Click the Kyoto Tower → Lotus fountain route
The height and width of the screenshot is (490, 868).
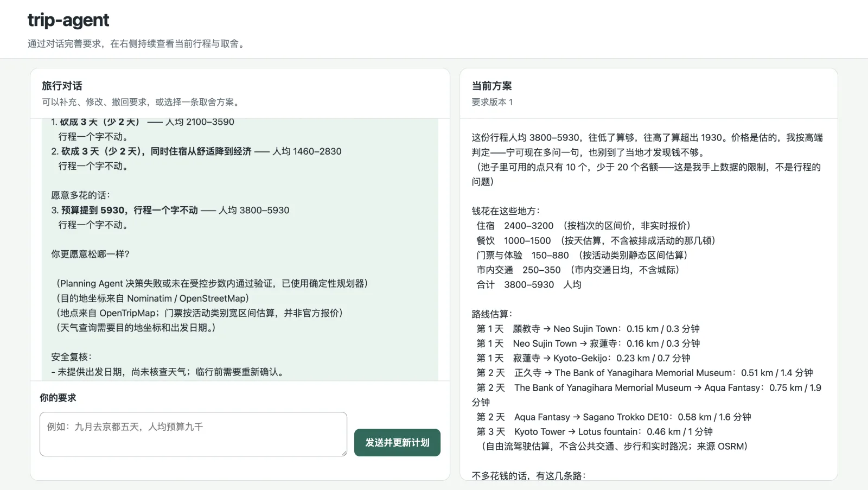(x=595, y=431)
